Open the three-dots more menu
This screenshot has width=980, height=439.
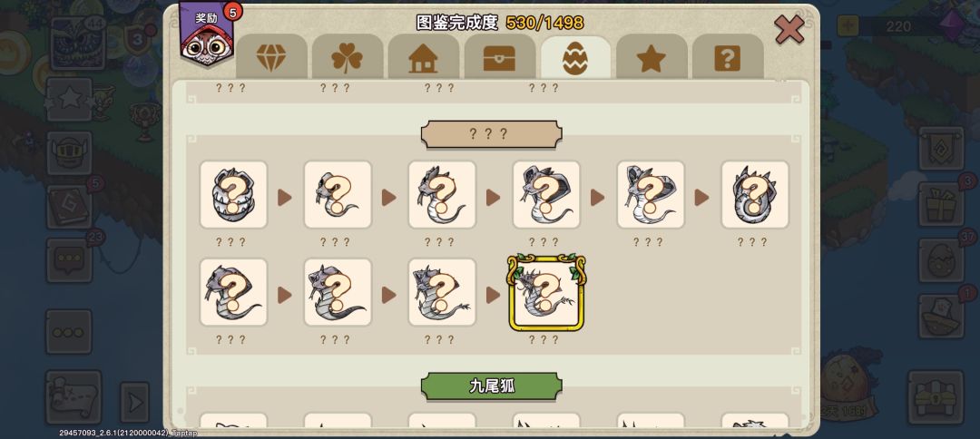pyautogui.click(x=69, y=332)
